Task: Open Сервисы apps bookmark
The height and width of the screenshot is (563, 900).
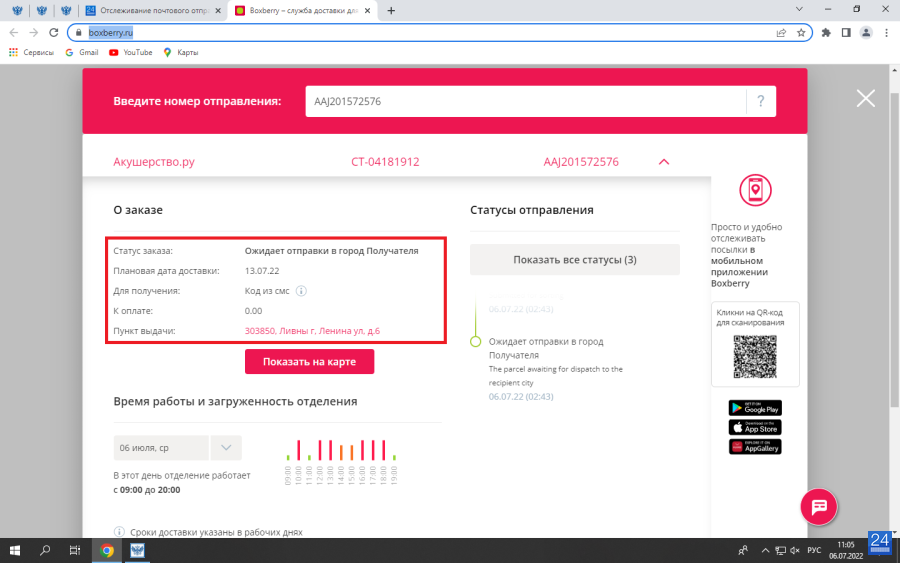Action: coord(32,52)
